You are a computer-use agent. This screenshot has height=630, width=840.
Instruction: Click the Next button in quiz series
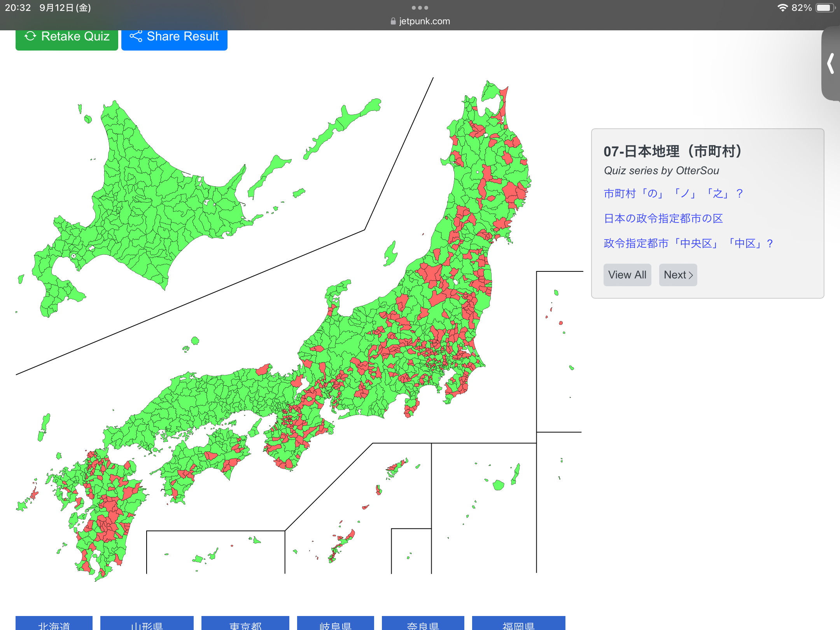[x=678, y=275]
